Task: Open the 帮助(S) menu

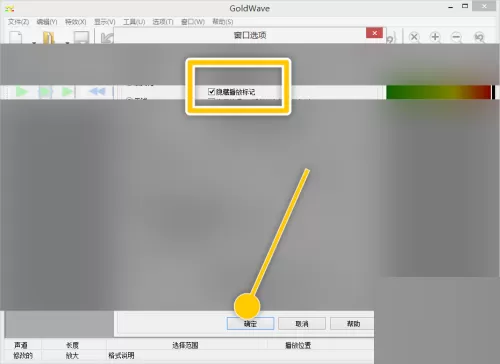Action: 223,22
